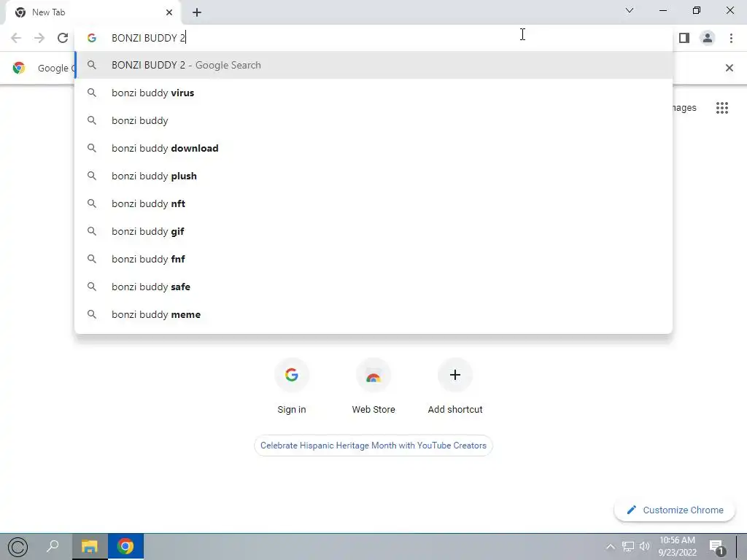
Task: Click the search icon beside bonzi buddy meme
Action: coord(92,314)
